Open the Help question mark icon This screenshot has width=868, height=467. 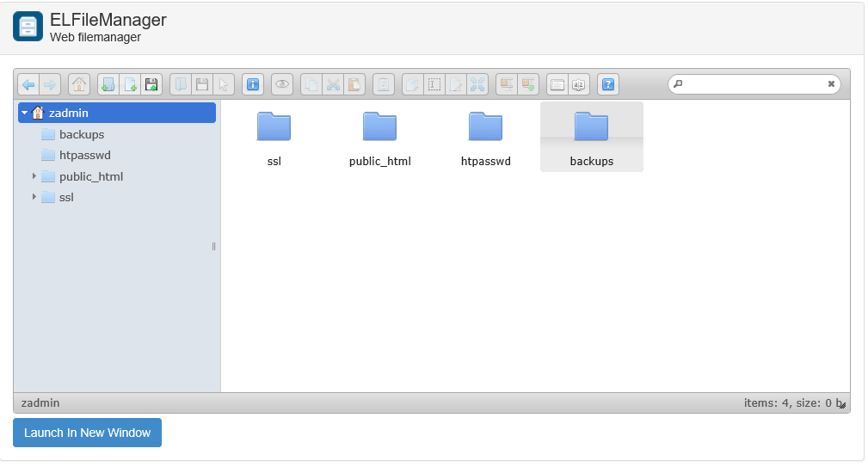[x=608, y=84]
